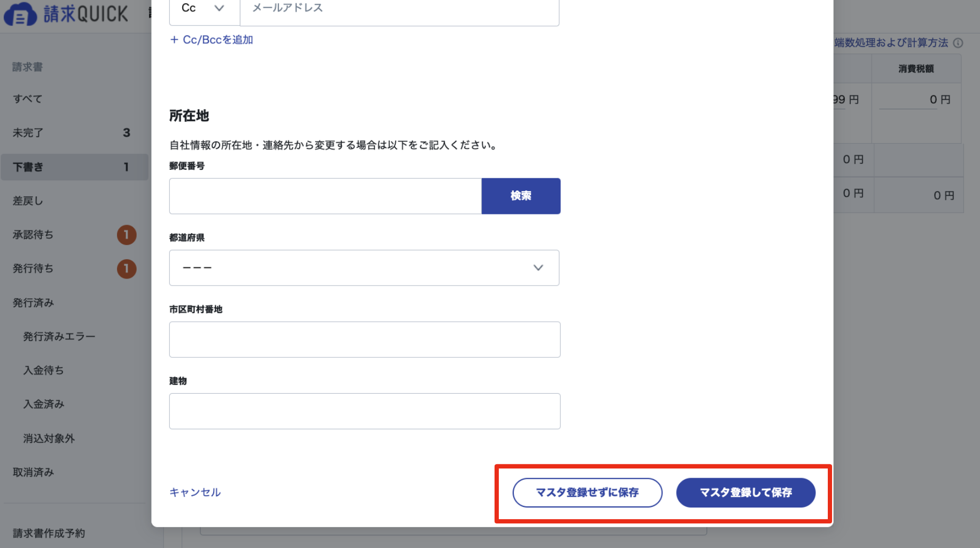Click the 建物 input field
Viewport: 980px width, 548px height.
coord(365,411)
